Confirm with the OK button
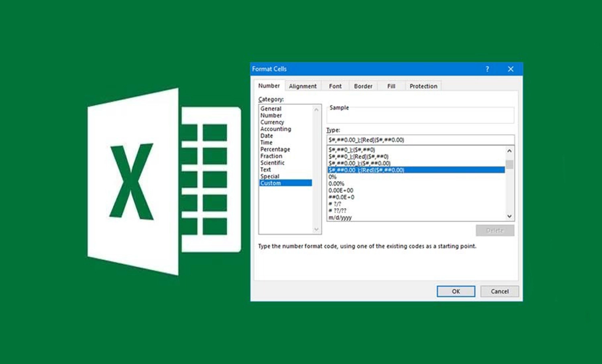This screenshot has width=602, height=364. point(456,291)
